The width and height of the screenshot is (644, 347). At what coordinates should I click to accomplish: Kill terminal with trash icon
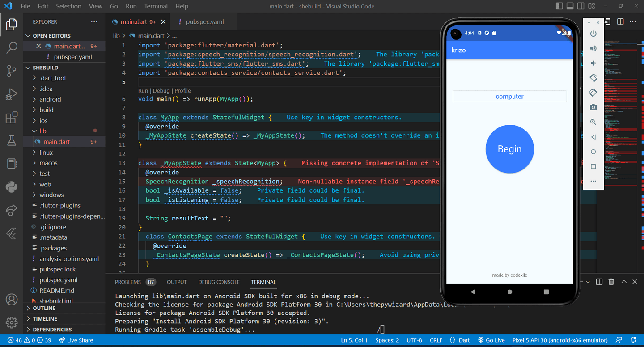(611, 282)
